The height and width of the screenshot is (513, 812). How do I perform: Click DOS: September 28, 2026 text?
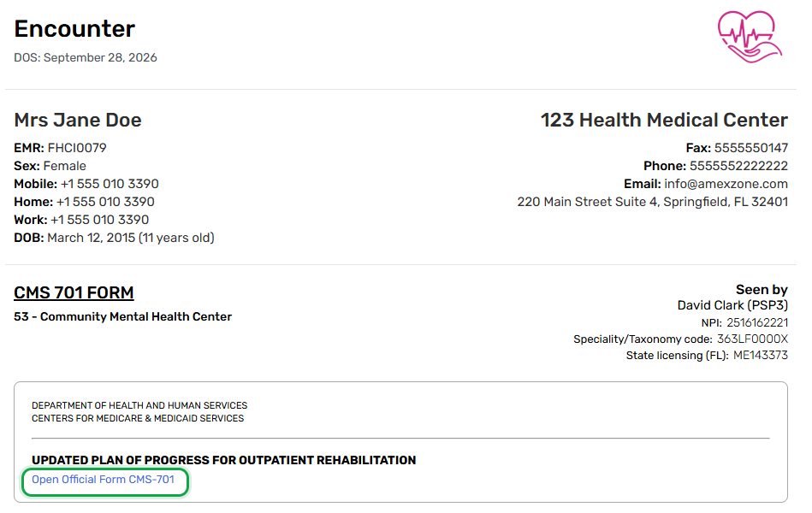tap(86, 57)
